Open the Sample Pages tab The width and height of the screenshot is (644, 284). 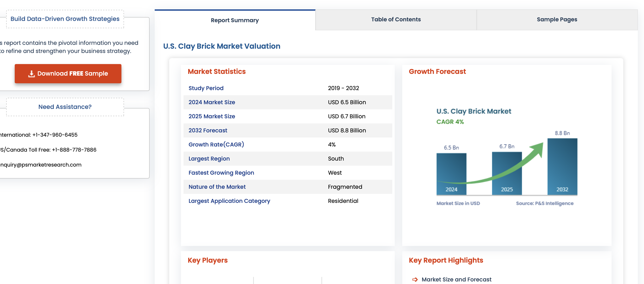tap(557, 19)
